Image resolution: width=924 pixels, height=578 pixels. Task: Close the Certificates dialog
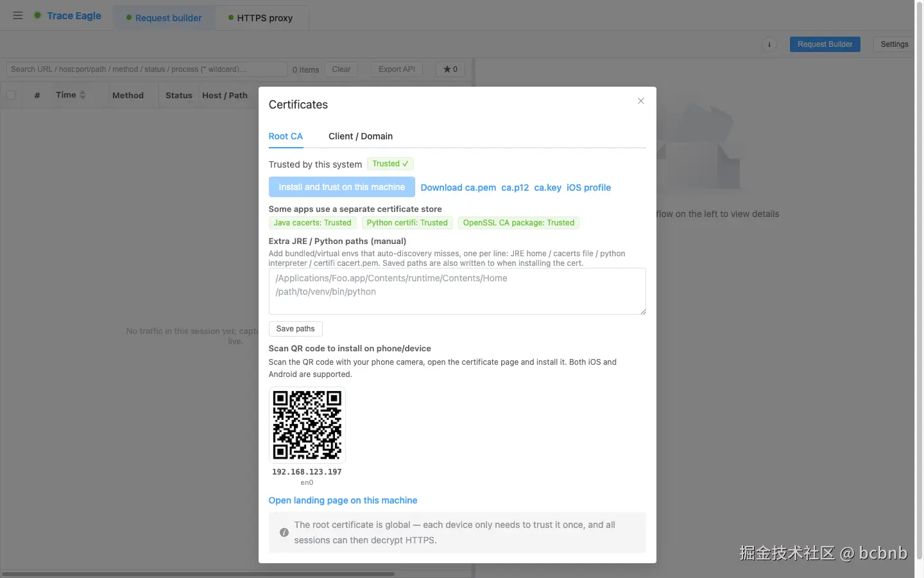(640, 101)
